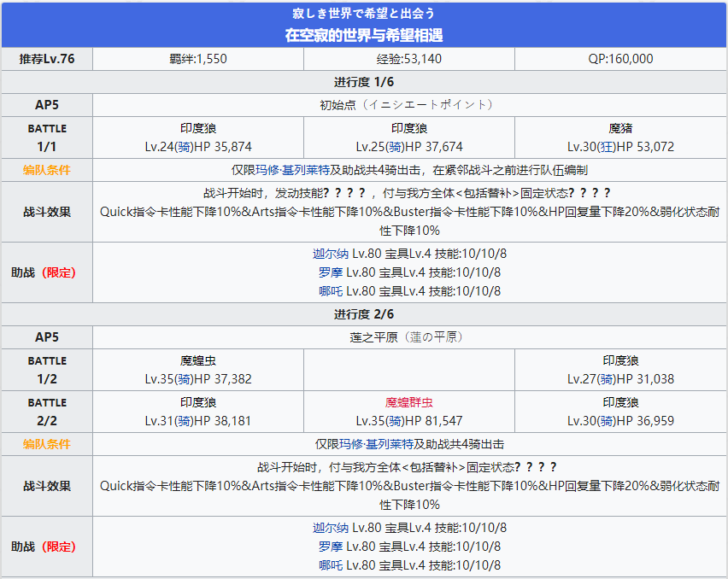Image resolution: width=728 pixels, height=579 pixels.
Task: Click the AP5 cell beside 初始点
Action: pos(47,105)
